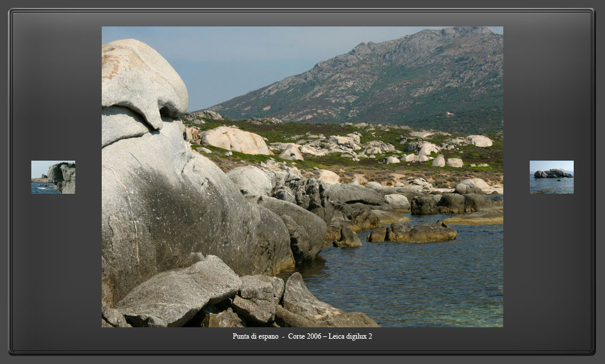Open the next photo thumbnail with rocks in sea

[551, 177]
